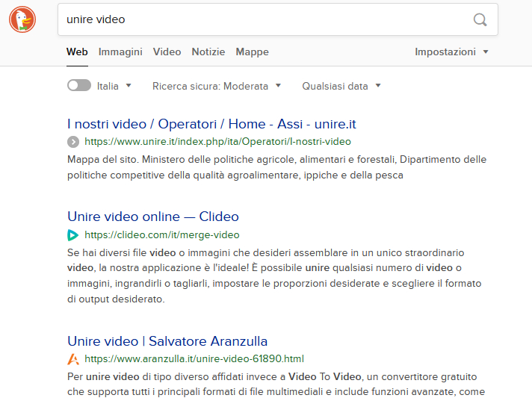The image size is (532, 398).
Task: Switch to the Video tab
Action: coord(167,52)
